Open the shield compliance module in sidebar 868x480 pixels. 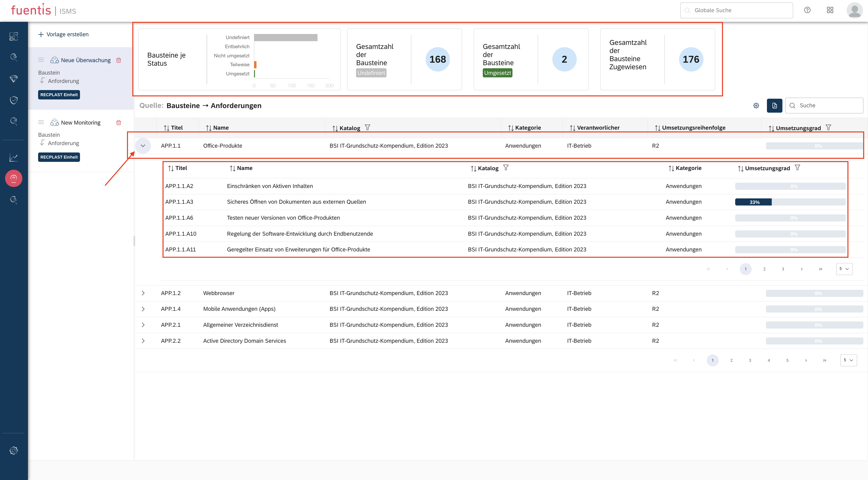tap(13, 100)
